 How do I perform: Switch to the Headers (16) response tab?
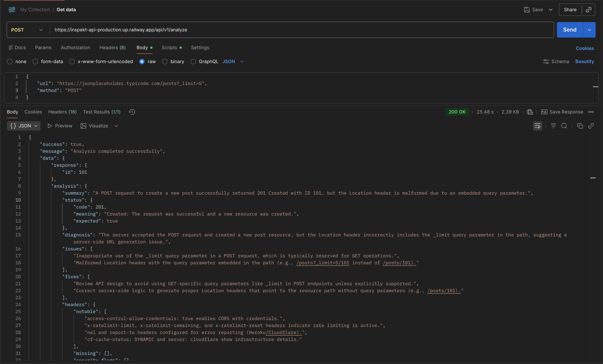(62, 112)
